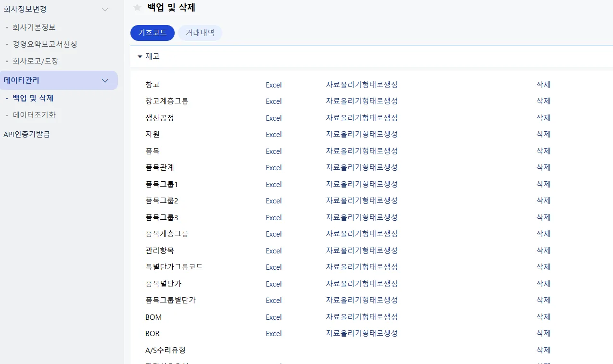This screenshot has height=364, width=613.
Task: Collapse the 데이터관리 menu chevron
Action: tap(105, 81)
